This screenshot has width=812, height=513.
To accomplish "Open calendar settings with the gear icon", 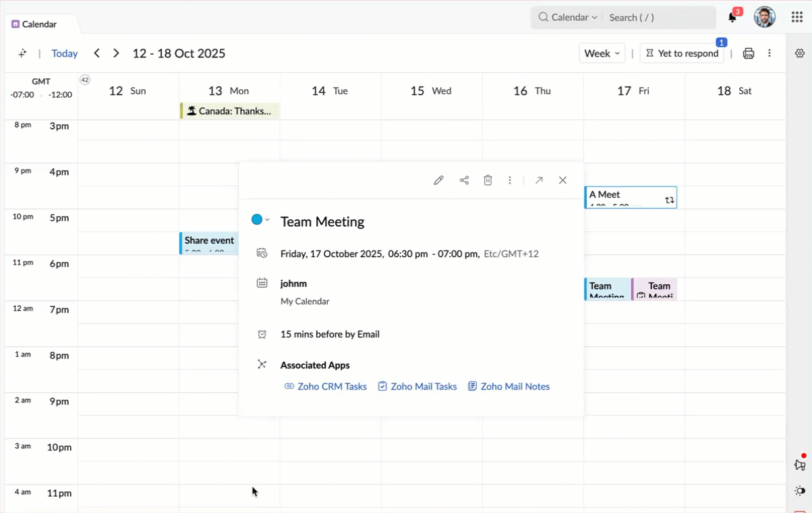I will [x=800, y=53].
